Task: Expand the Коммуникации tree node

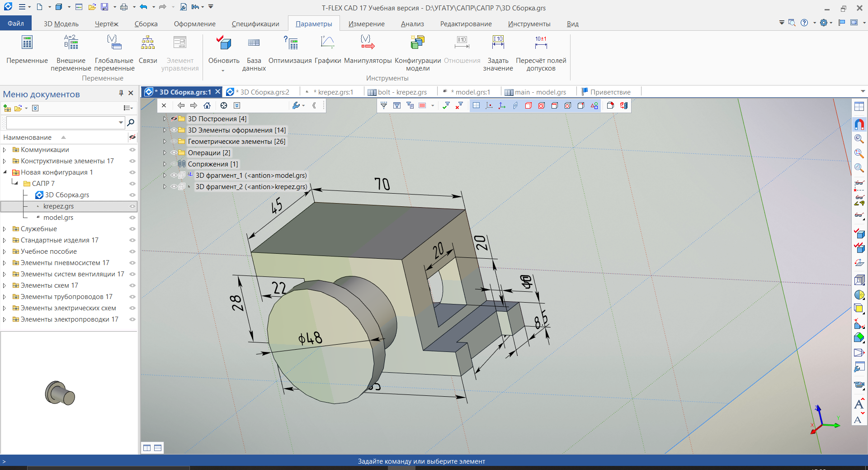Action: click(x=5, y=150)
